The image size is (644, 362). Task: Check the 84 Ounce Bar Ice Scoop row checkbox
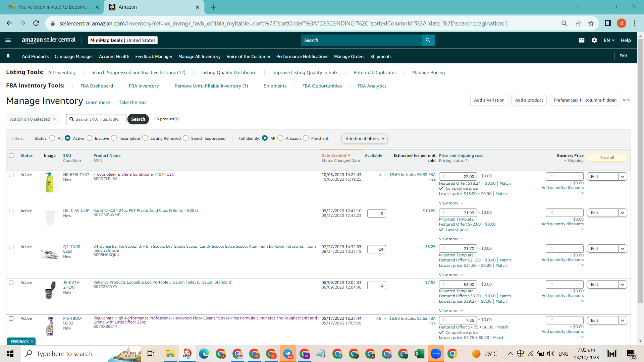11,247
